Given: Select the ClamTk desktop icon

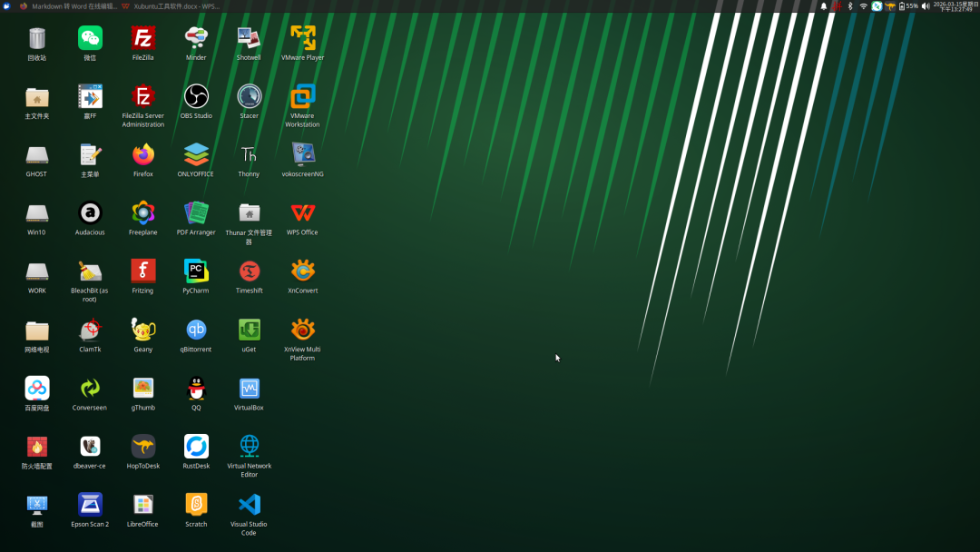Looking at the screenshot, I should click(90, 336).
